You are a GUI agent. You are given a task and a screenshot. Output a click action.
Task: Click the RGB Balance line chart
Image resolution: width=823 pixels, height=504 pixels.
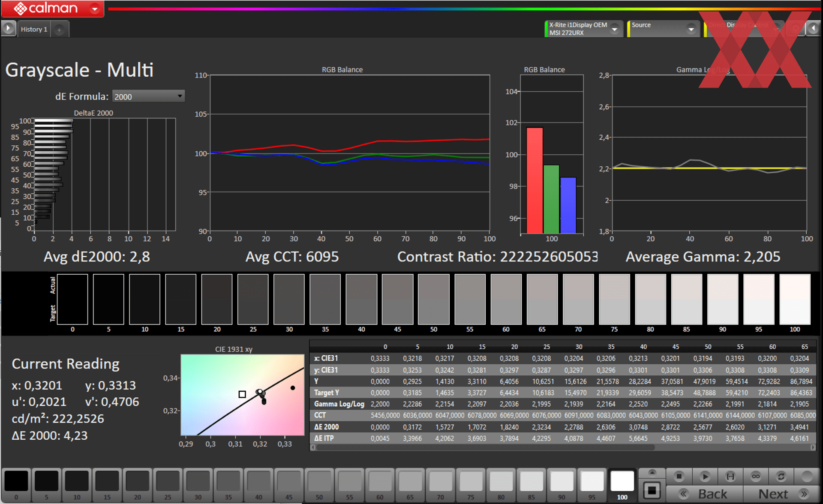click(350, 153)
